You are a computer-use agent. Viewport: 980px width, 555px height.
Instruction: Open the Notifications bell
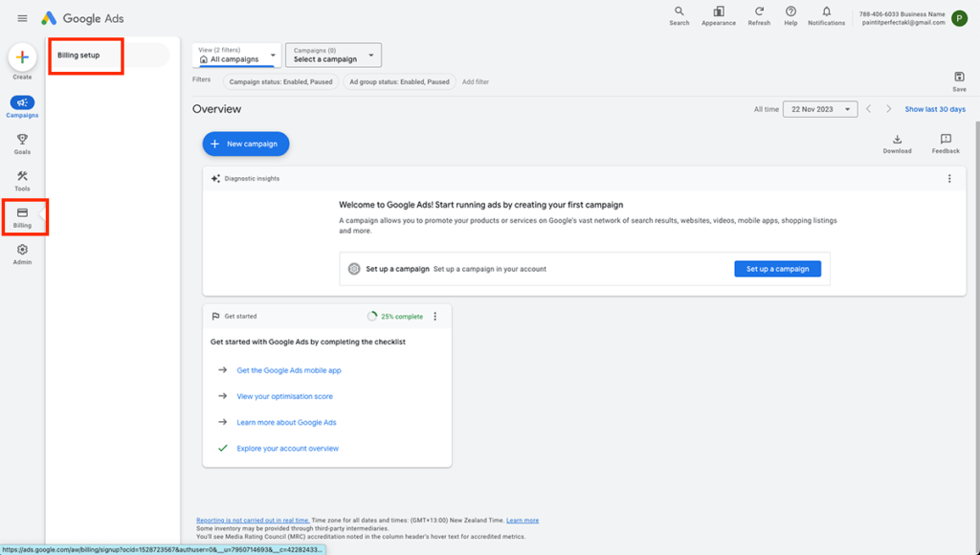pos(826,12)
